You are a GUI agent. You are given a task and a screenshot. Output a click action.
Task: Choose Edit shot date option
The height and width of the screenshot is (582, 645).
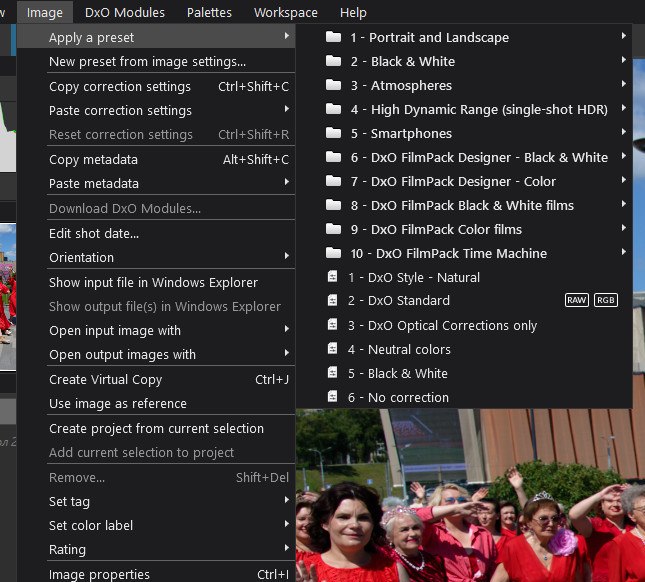pos(156,233)
